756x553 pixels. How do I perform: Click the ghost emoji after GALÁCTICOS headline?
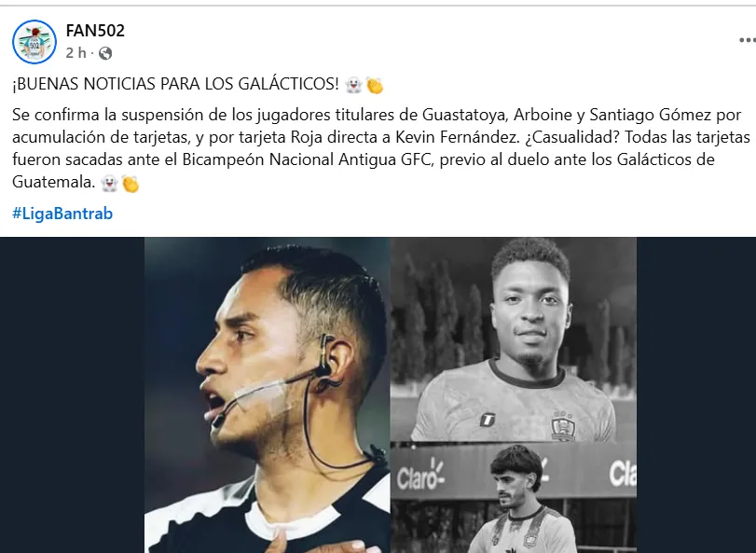(353, 84)
